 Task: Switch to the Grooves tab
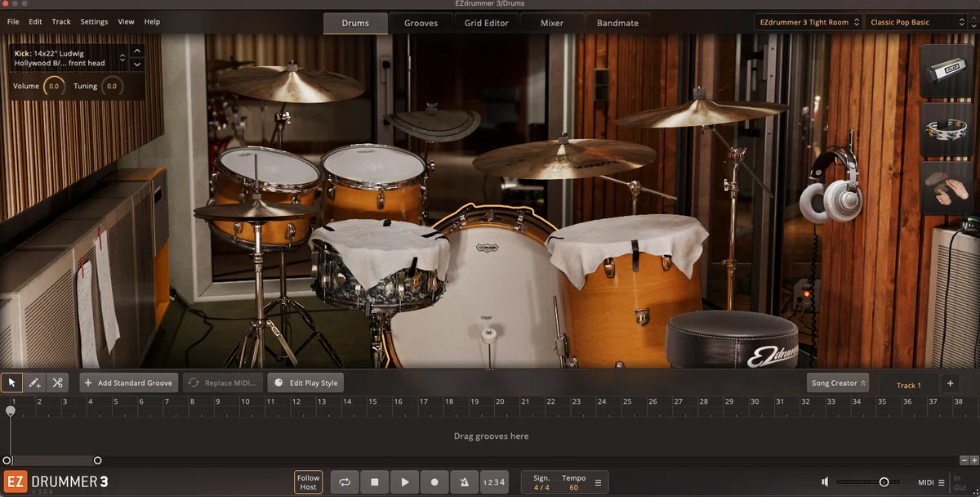(x=421, y=23)
